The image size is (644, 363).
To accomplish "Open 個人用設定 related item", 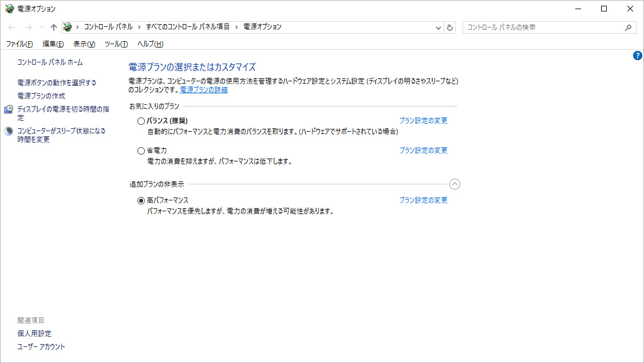I will [x=34, y=333].
